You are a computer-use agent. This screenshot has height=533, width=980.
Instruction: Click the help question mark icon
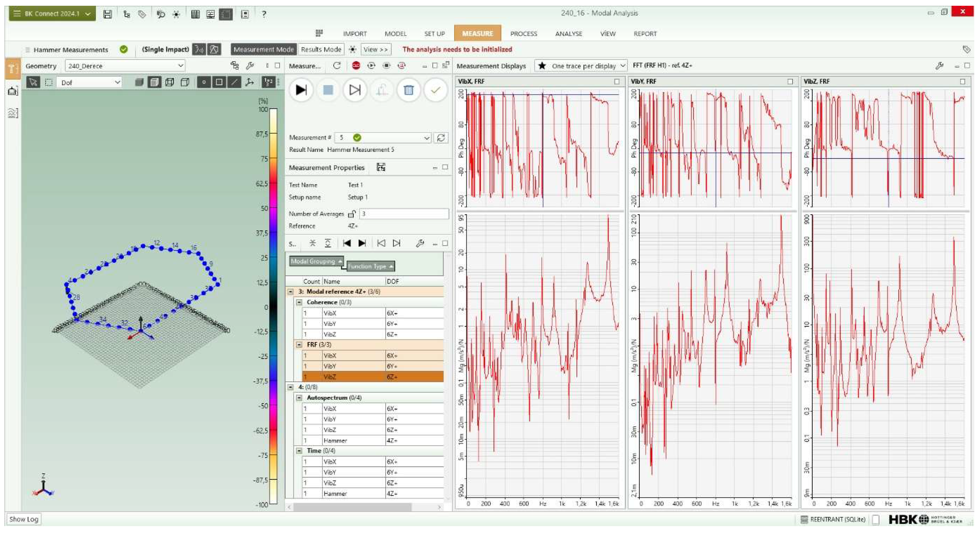click(x=264, y=14)
